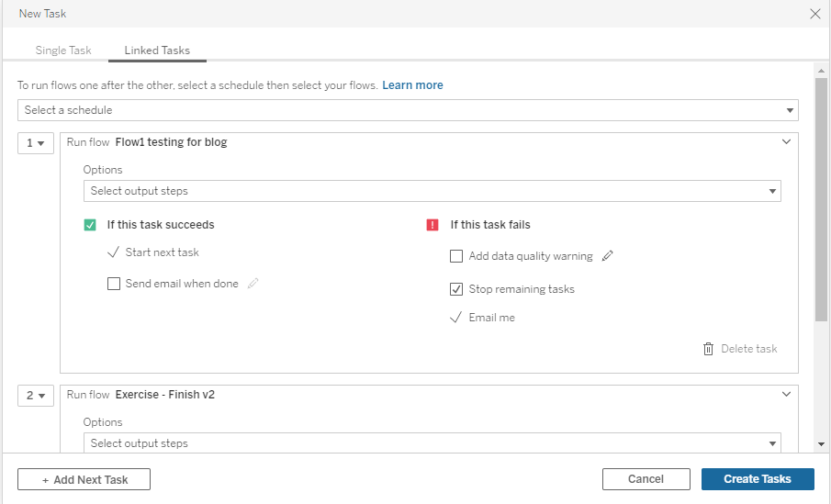Click the pencil icon beside data quality warning
831x504 pixels.
coord(607,256)
